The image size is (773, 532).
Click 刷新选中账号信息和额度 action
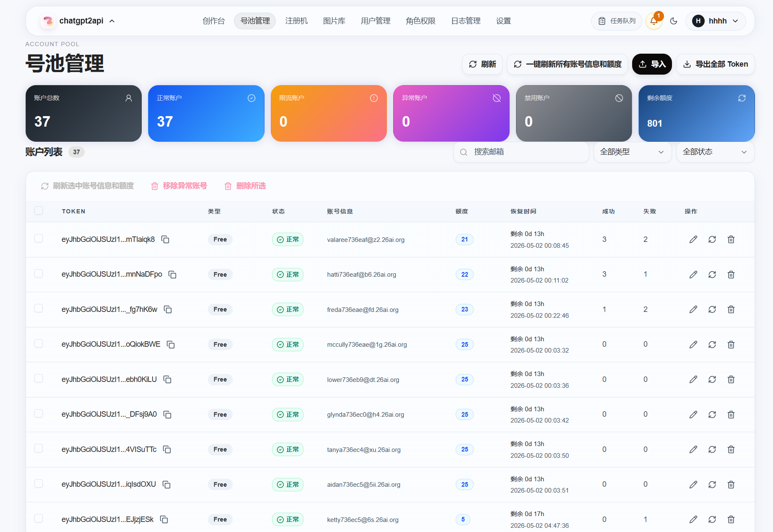(x=87, y=186)
